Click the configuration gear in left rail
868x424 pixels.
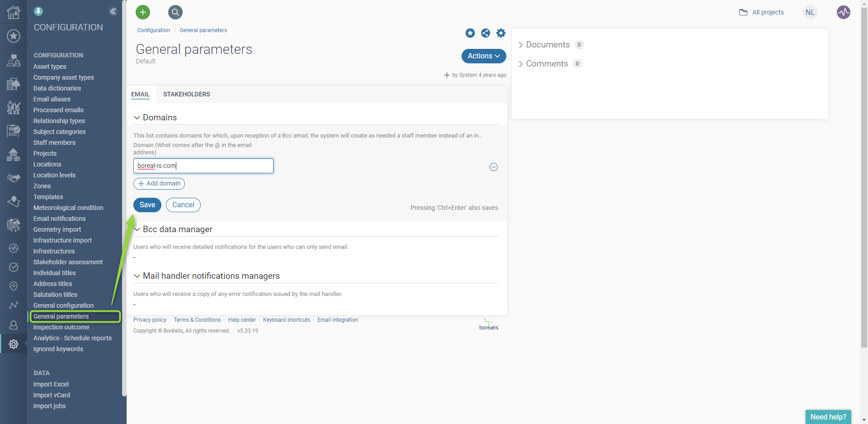point(14,344)
